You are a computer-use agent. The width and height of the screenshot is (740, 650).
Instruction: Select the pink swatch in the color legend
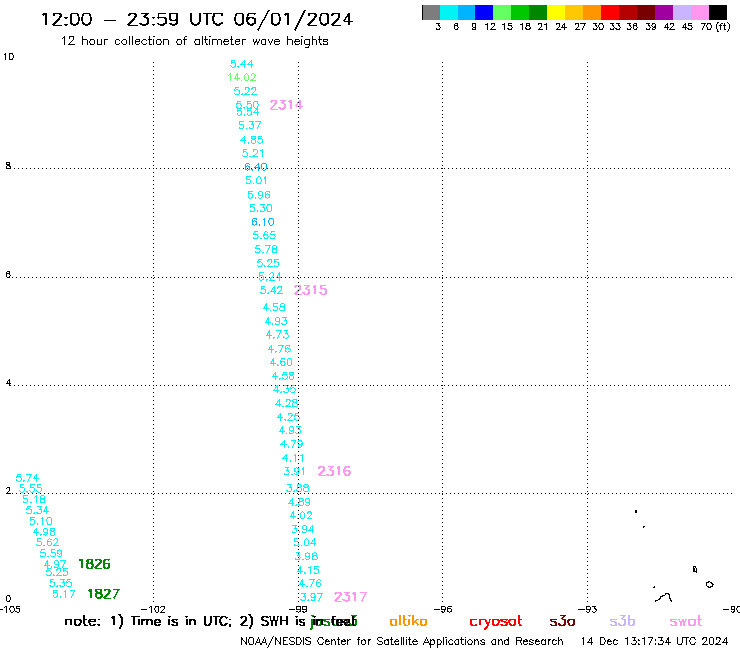coord(700,12)
